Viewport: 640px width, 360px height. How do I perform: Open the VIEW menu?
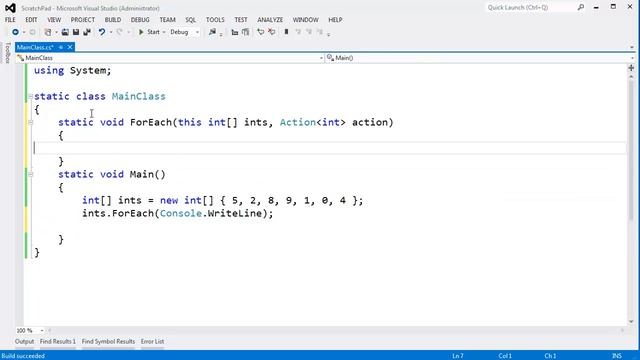coord(54,20)
